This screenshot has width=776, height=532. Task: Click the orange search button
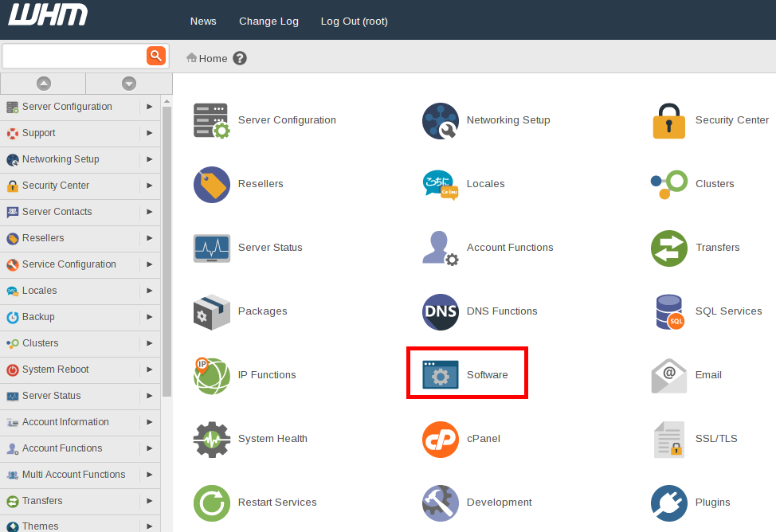(x=155, y=56)
